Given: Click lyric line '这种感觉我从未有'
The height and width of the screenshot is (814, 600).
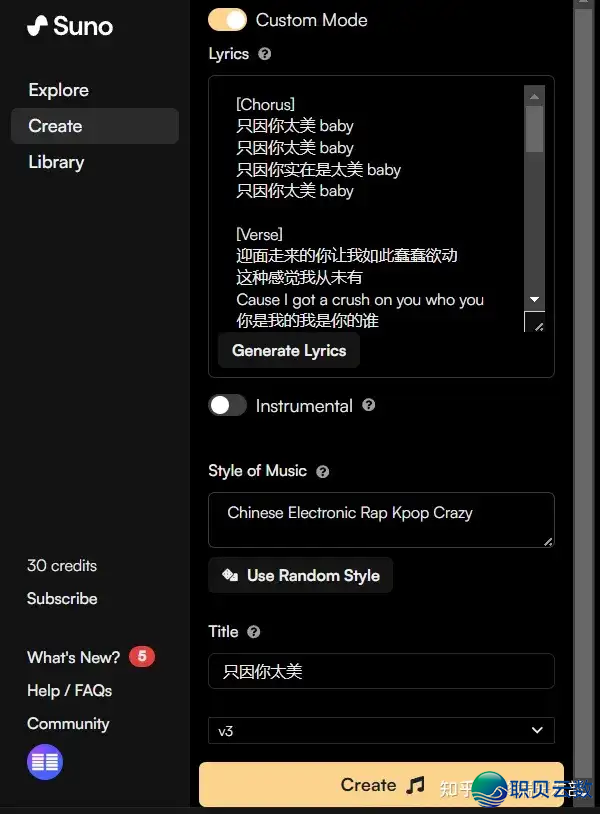Looking at the screenshot, I should tap(299, 277).
